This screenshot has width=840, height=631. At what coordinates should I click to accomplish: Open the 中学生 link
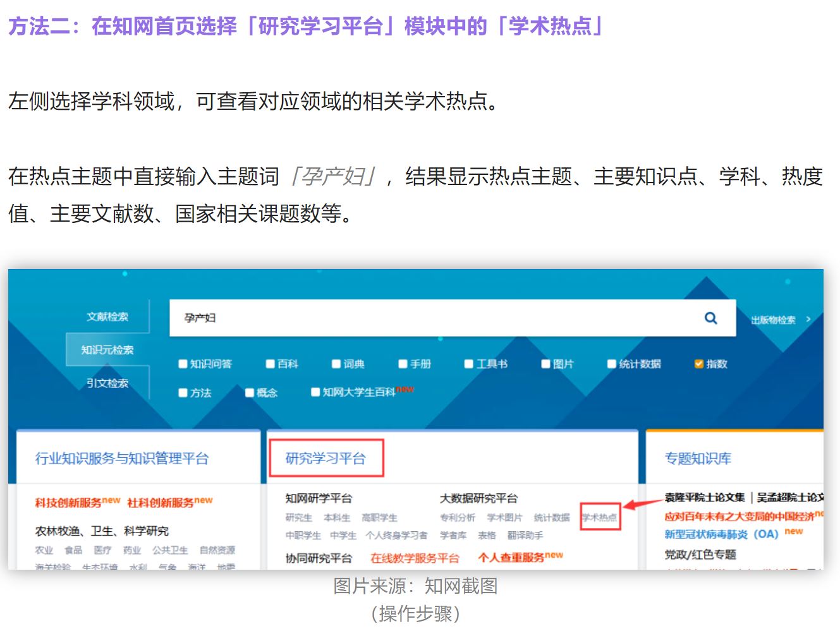point(343,536)
